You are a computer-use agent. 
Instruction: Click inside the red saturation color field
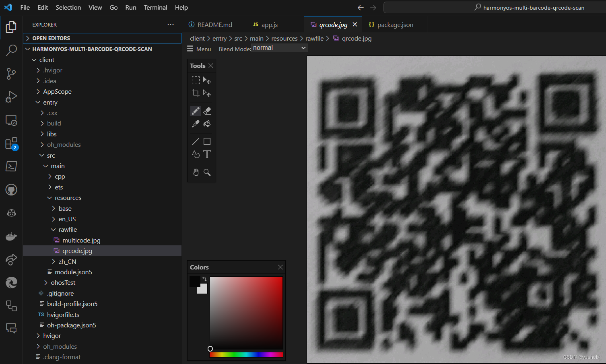click(x=246, y=313)
